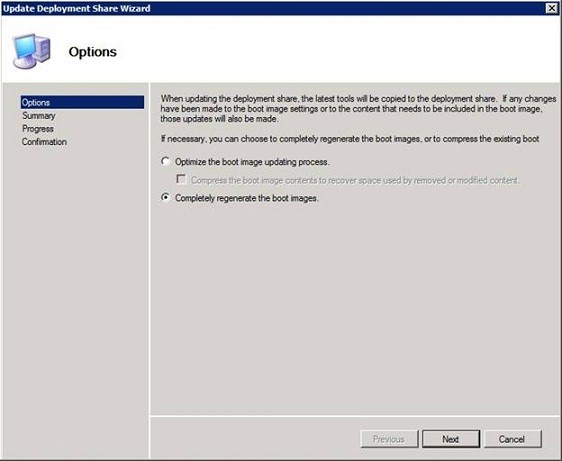Click the "Completely regenerate the boot images" label text
562x461 pixels.
point(247,198)
